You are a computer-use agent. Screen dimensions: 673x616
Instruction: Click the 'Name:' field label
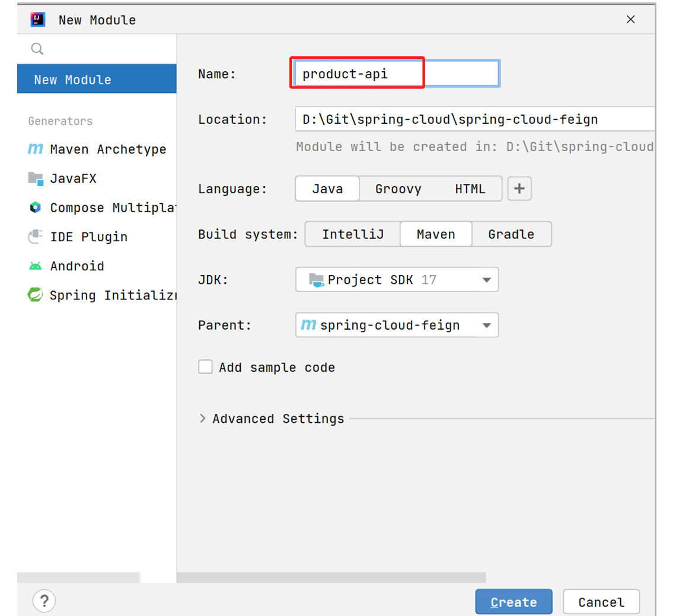(217, 74)
